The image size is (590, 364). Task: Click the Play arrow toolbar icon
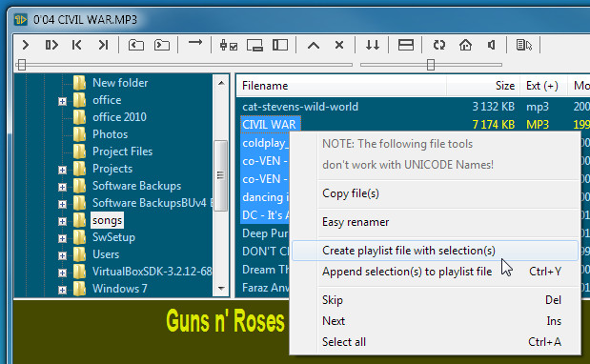[26, 45]
